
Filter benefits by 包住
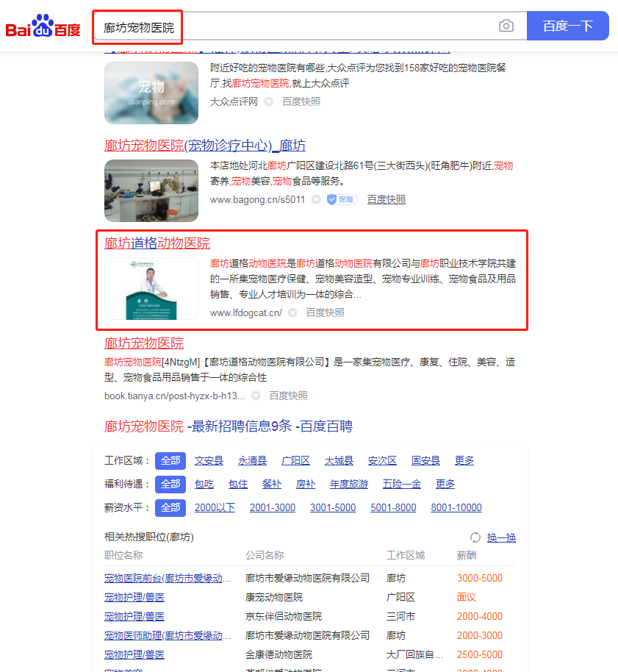click(238, 485)
